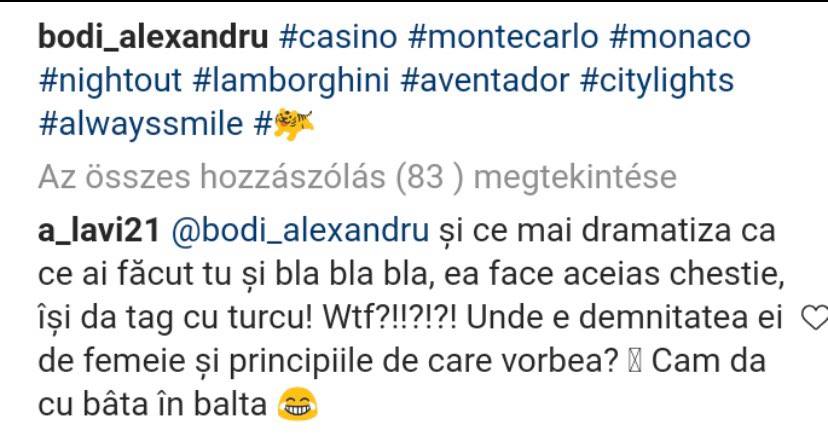This screenshot has width=828, height=435.
Task: Open the #lamborghini hashtag
Action: 291,81
